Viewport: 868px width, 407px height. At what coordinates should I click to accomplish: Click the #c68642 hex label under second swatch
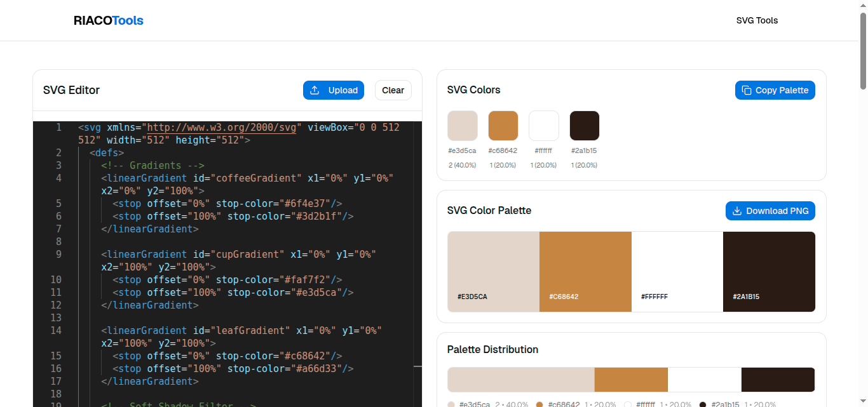[x=503, y=150]
